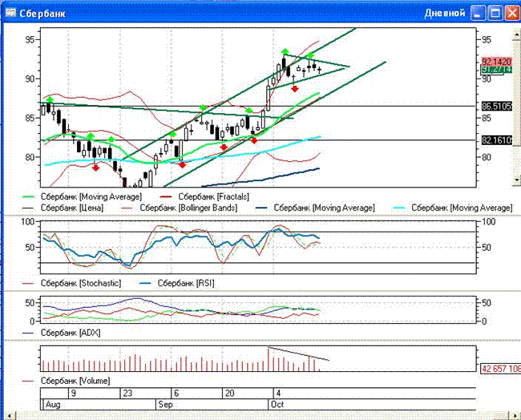Click the date 4 on the time axis
521x420 pixels.
click(x=278, y=394)
